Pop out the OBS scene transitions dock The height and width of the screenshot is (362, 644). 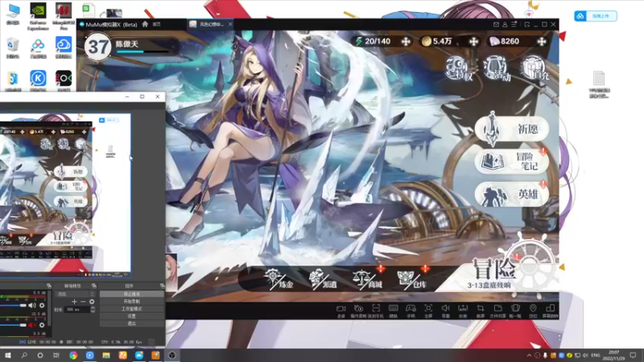pyautogui.click(x=94, y=286)
